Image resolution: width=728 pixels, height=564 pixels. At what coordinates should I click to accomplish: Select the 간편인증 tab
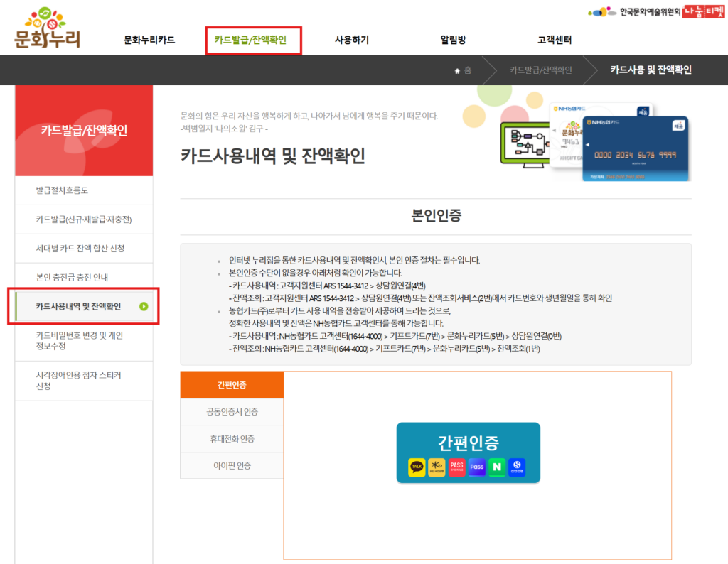[232, 384]
